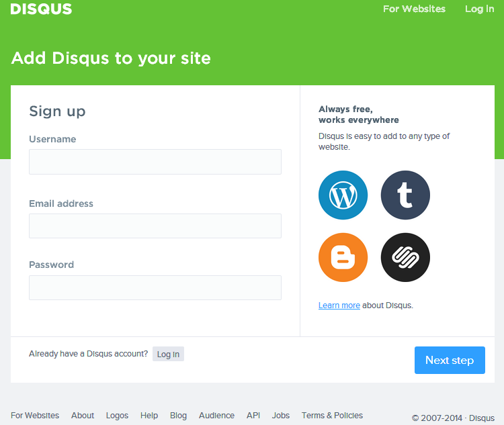Open the API footer link
This screenshot has width=504, height=425.
click(253, 416)
